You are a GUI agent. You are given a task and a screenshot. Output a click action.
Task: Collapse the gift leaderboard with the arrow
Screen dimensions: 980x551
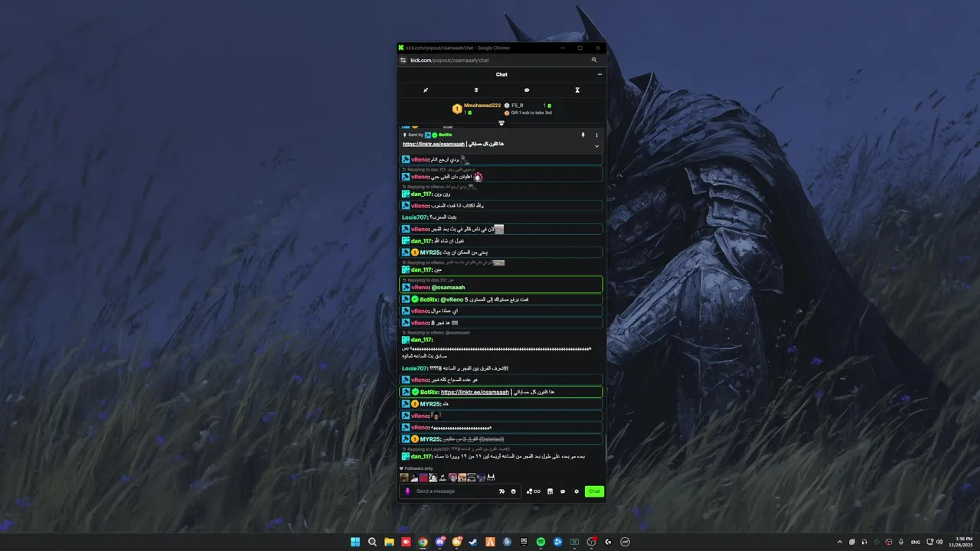pyautogui.click(x=501, y=122)
